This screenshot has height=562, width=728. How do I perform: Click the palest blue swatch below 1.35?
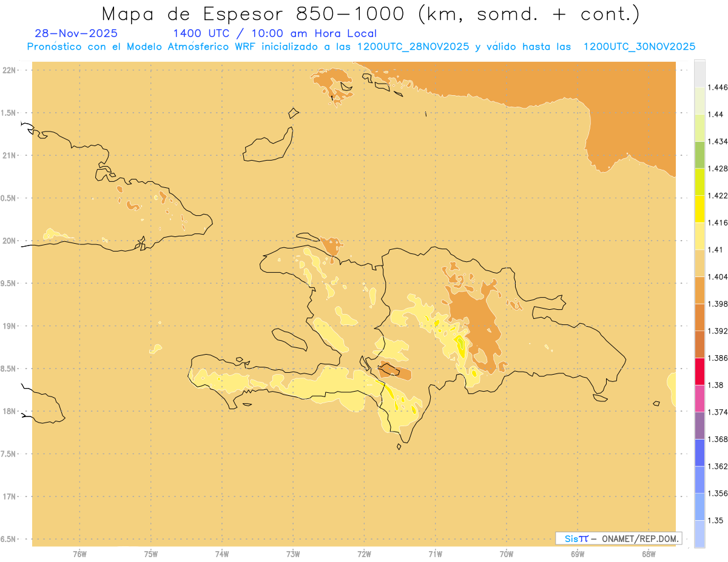tap(699, 534)
